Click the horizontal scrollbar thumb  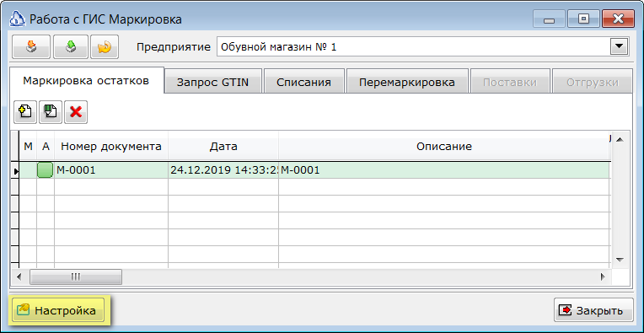(76, 277)
